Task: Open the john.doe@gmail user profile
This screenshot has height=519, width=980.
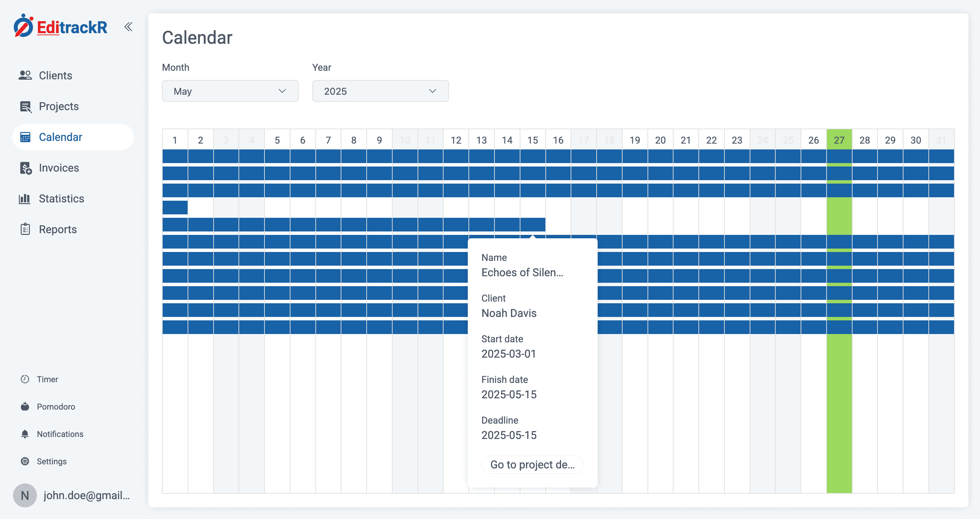Action: coord(86,495)
